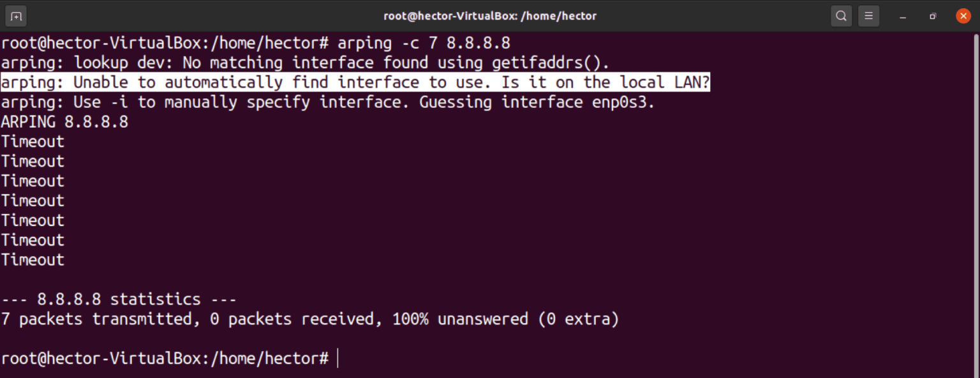
Task: Click the title 'root@hector-VirtualBox: /home/hector'
Action: pyautogui.click(x=490, y=16)
